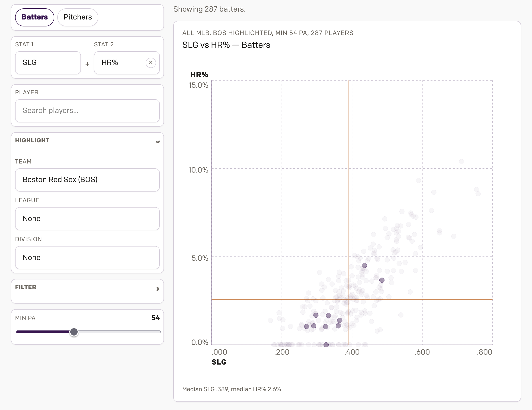The width and height of the screenshot is (532, 410).
Task: Clear the HR% stat 2 selection
Action: pyautogui.click(x=151, y=63)
